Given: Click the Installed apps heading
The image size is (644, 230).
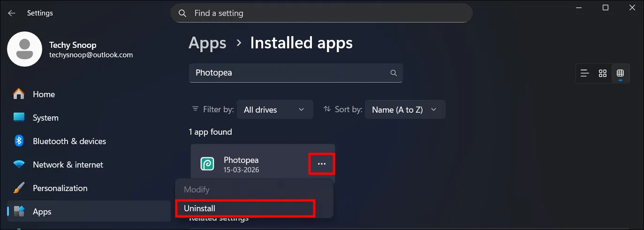Looking at the screenshot, I should tap(301, 43).
